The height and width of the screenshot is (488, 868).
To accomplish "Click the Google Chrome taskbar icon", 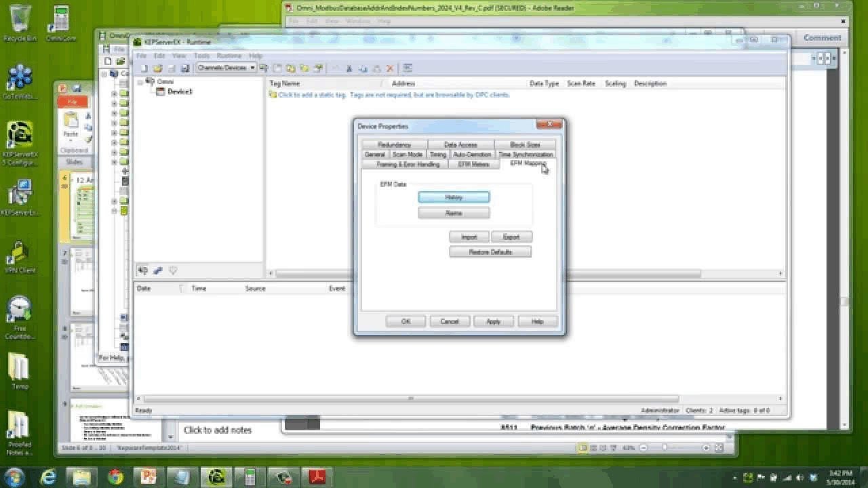I will pyautogui.click(x=115, y=477).
